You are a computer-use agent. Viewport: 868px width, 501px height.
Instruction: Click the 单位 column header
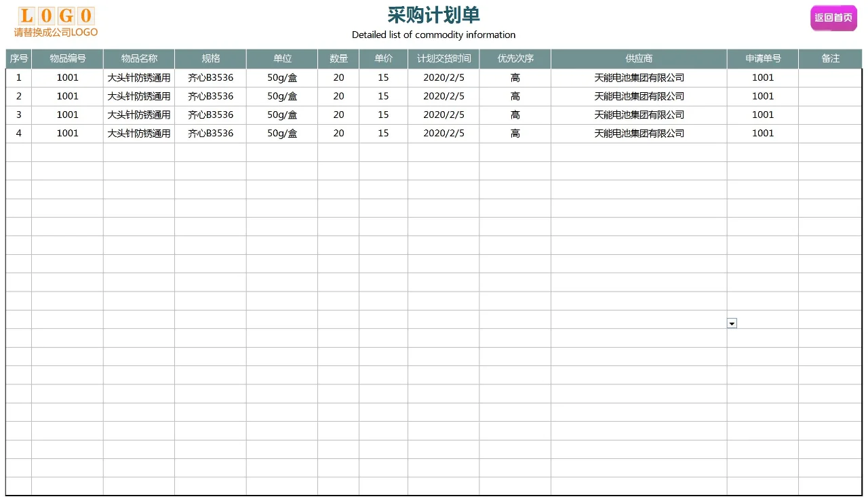(281, 59)
